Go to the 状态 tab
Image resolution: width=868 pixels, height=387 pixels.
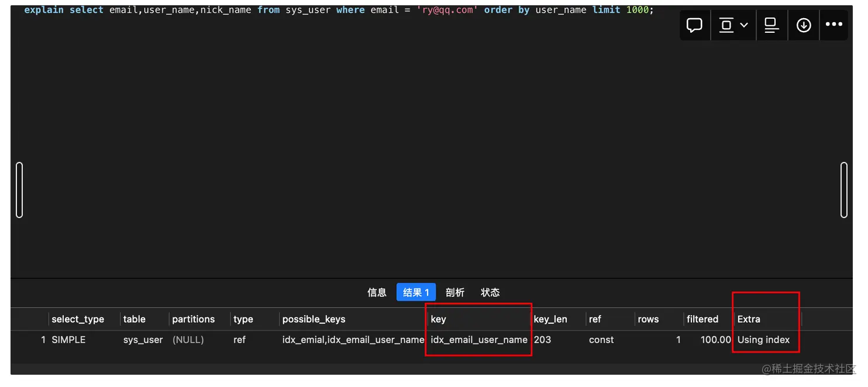point(490,292)
